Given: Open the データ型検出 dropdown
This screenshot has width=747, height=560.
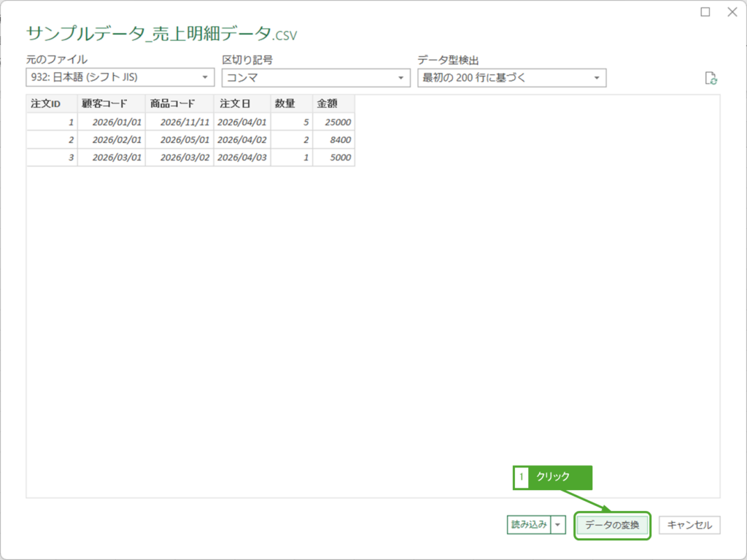Looking at the screenshot, I should (x=511, y=77).
